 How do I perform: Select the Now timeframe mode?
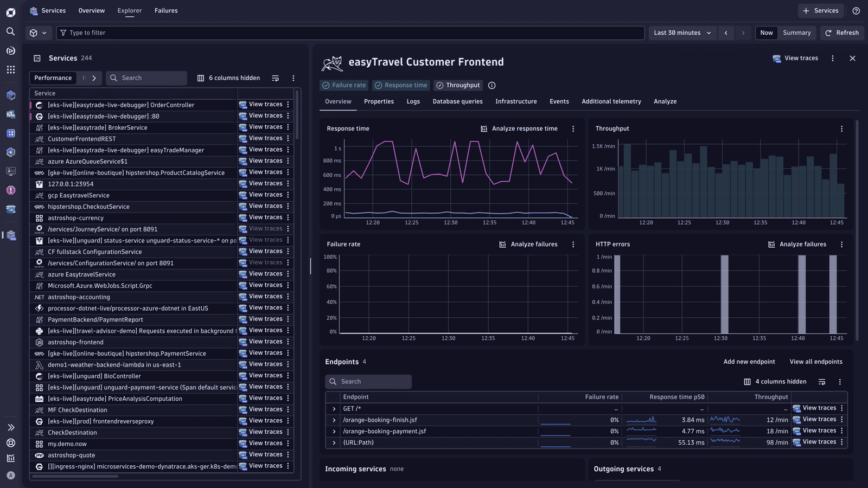766,33
